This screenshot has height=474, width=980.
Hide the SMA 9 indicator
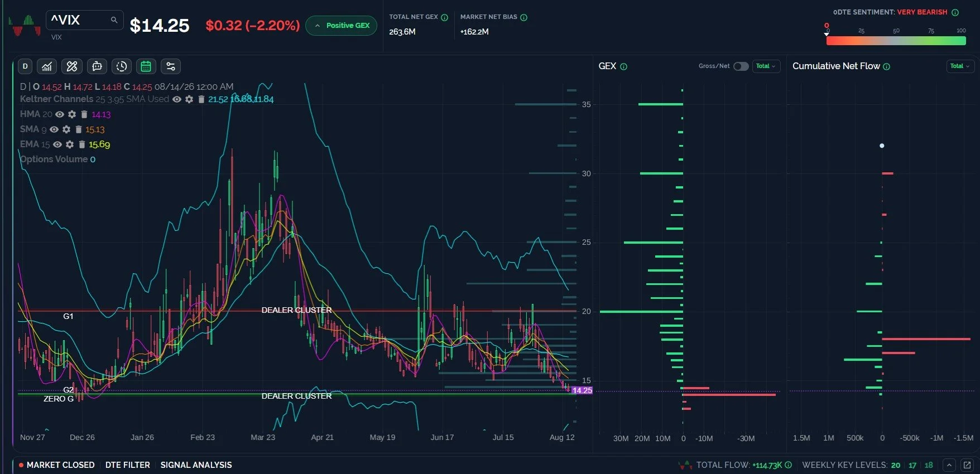(x=54, y=129)
